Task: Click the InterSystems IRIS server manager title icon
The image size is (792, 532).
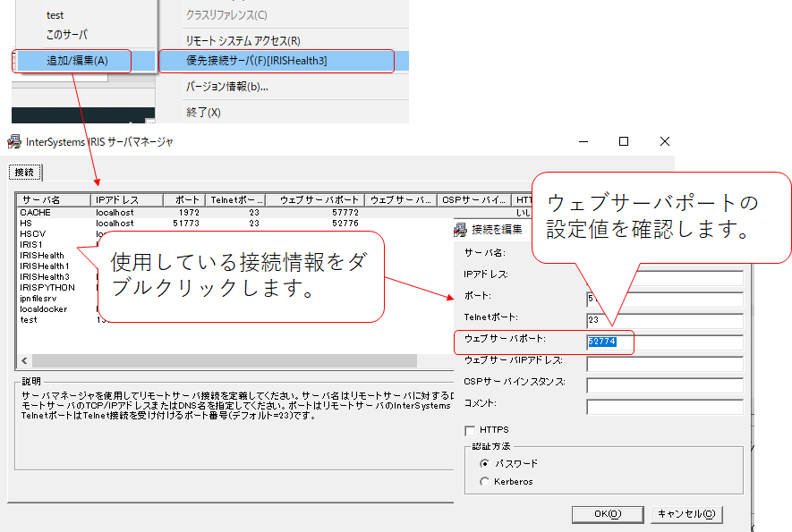Action: (x=13, y=141)
